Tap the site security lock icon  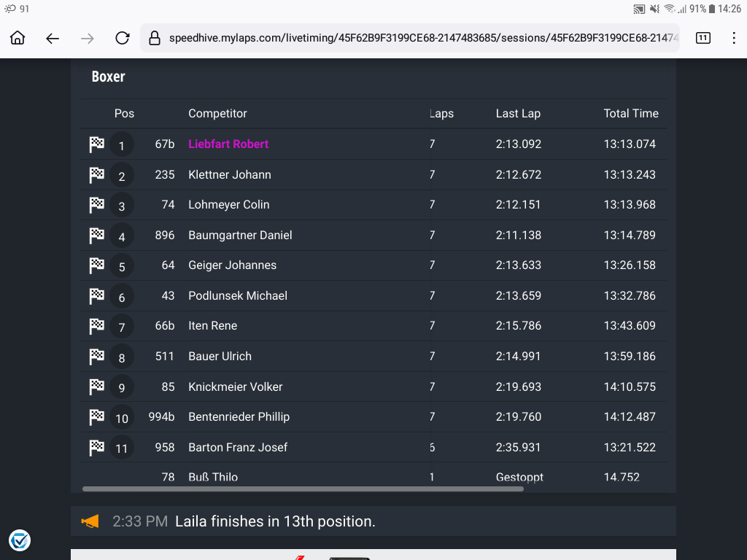(x=154, y=39)
